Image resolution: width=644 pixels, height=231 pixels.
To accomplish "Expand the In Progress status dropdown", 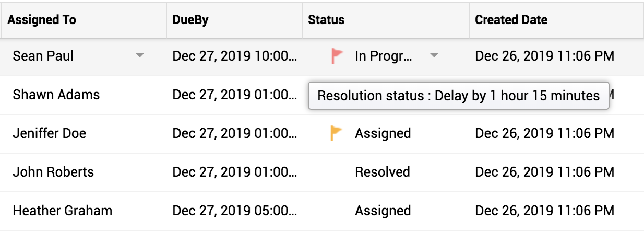I will point(434,56).
